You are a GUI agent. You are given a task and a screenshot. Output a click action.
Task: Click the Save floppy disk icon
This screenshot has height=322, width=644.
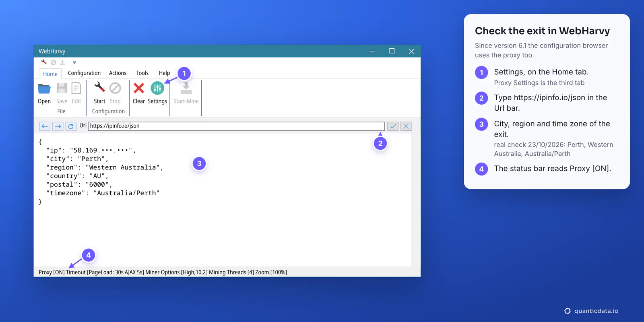pyautogui.click(x=62, y=88)
